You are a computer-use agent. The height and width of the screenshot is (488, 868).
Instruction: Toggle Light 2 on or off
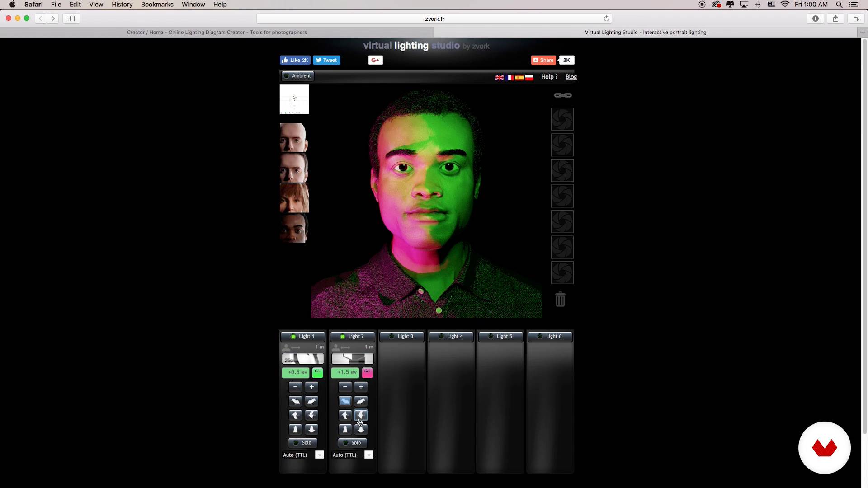352,337
